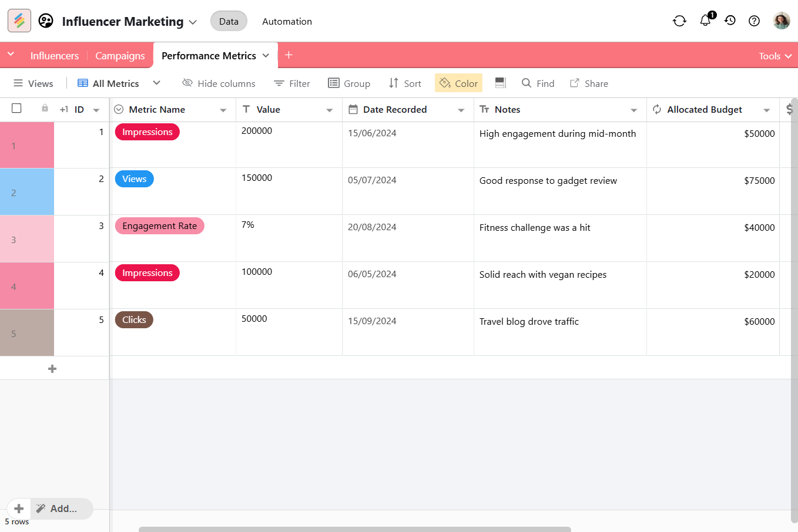Click the Share button
This screenshot has height=532, width=798.
pos(589,83)
